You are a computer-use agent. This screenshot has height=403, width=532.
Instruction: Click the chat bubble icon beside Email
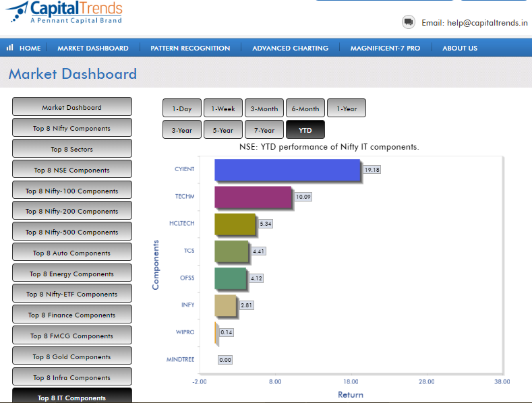(409, 22)
